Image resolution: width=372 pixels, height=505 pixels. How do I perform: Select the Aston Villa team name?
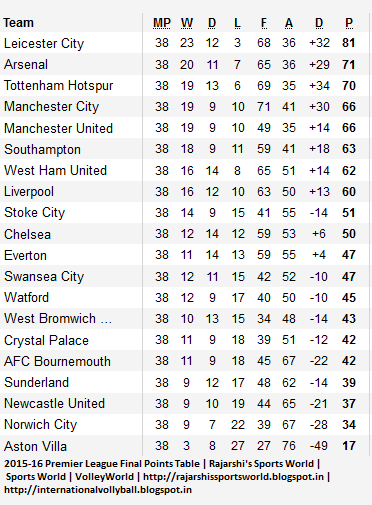[x=35, y=446]
